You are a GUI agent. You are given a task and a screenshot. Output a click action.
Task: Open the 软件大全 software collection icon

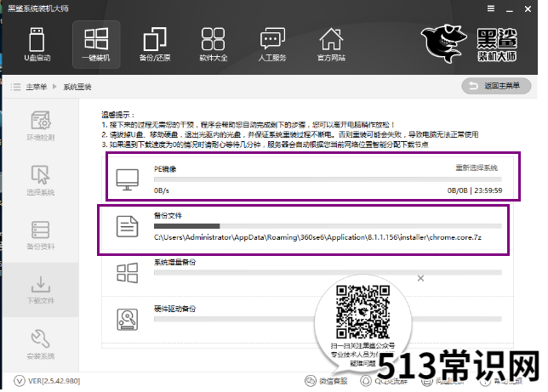[213, 39]
